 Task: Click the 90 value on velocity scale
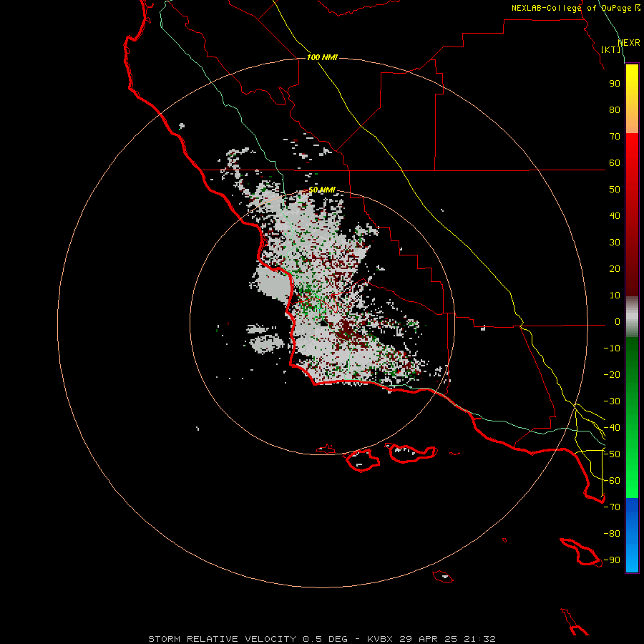point(615,84)
